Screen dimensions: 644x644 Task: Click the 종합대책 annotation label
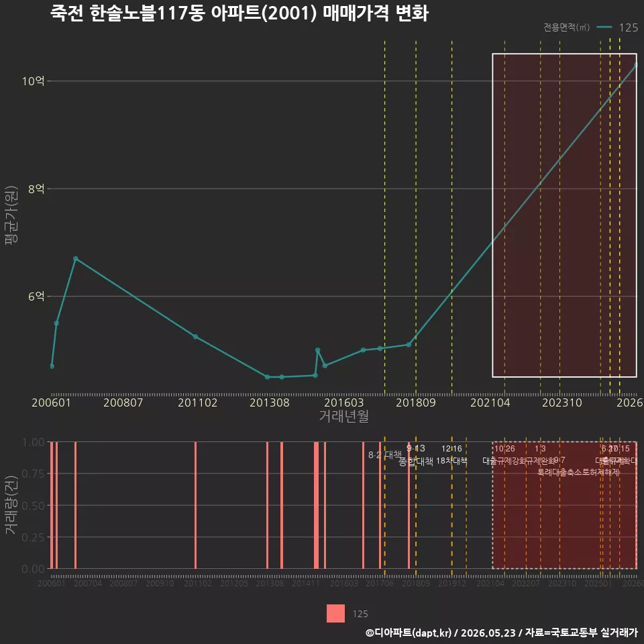[x=416, y=462]
